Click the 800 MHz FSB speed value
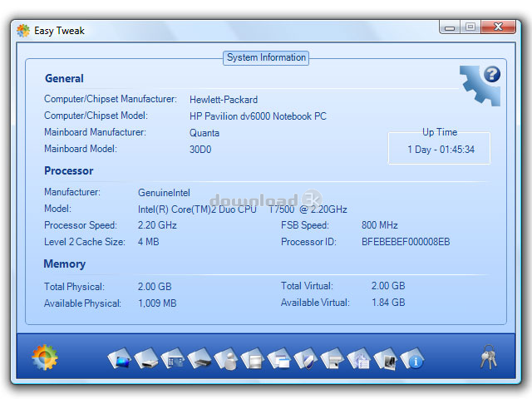Viewport: 532px width, 399px height. [x=380, y=225]
